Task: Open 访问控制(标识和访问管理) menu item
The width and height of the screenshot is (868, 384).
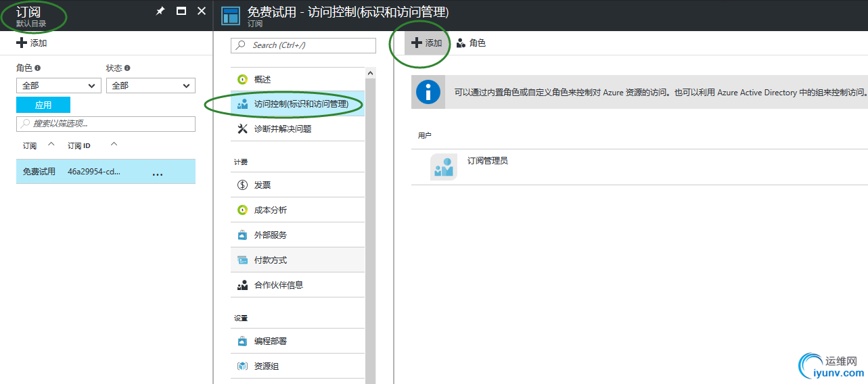Action: (x=298, y=104)
